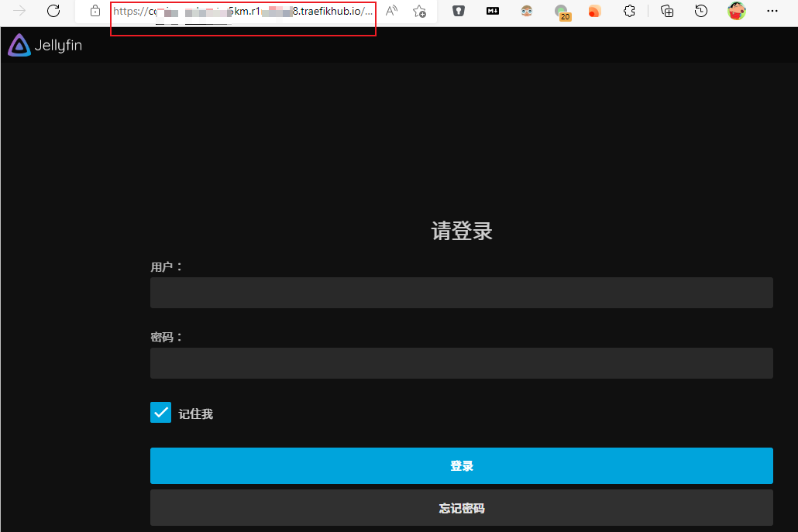Open the Markdown downloader extension
The height and width of the screenshot is (532, 798).
(x=492, y=11)
